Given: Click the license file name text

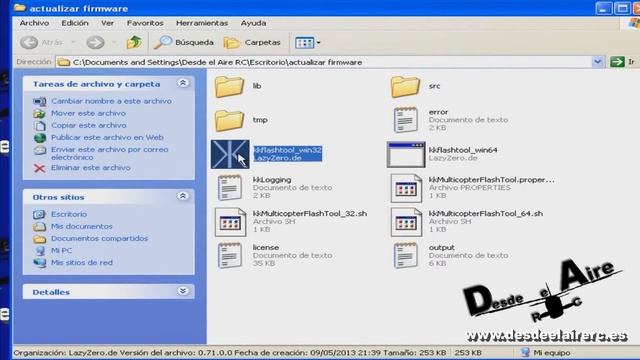Looking at the screenshot, I should tap(266, 248).
